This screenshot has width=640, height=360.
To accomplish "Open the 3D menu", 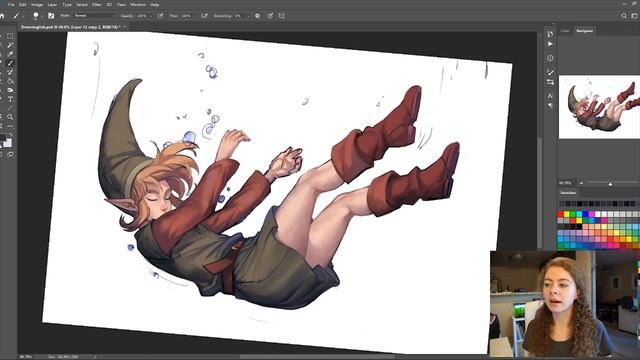I will (x=109, y=4).
